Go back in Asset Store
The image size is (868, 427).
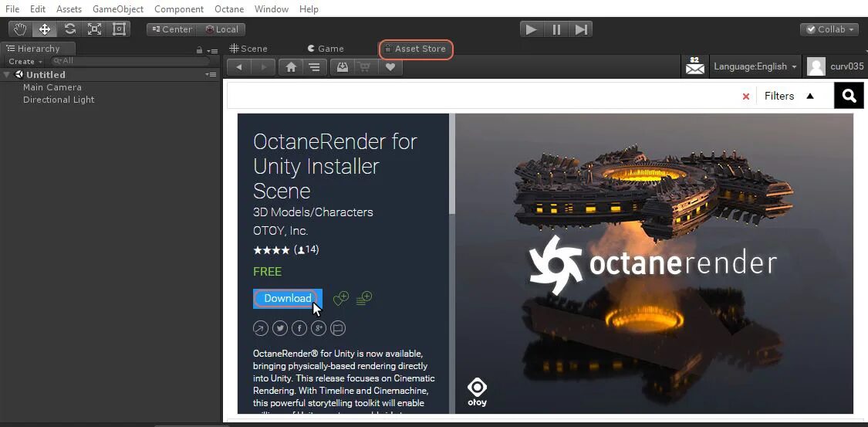(x=239, y=67)
